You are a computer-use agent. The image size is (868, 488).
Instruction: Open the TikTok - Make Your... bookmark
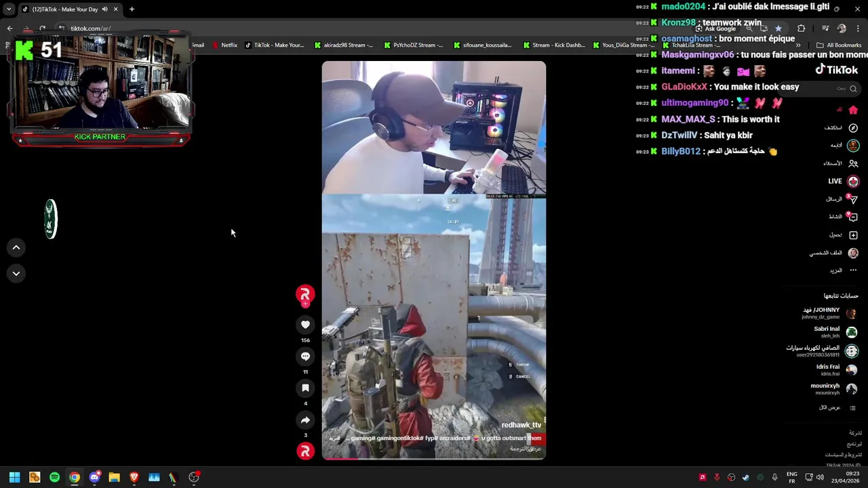coord(274,45)
